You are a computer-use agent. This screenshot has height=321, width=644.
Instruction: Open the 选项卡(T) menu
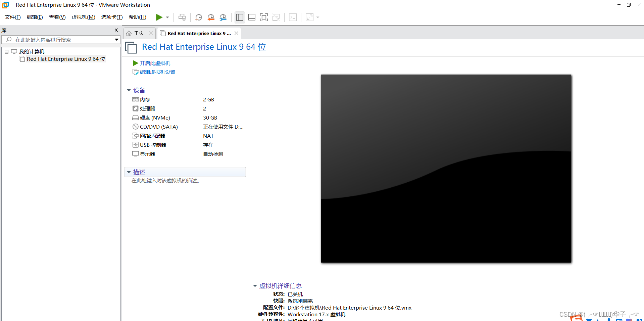point(112,17)
